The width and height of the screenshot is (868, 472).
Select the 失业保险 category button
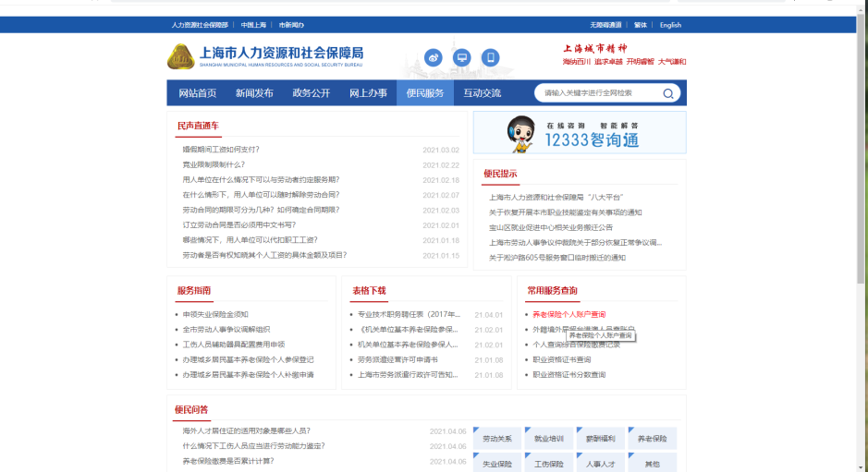coord(497,463)
